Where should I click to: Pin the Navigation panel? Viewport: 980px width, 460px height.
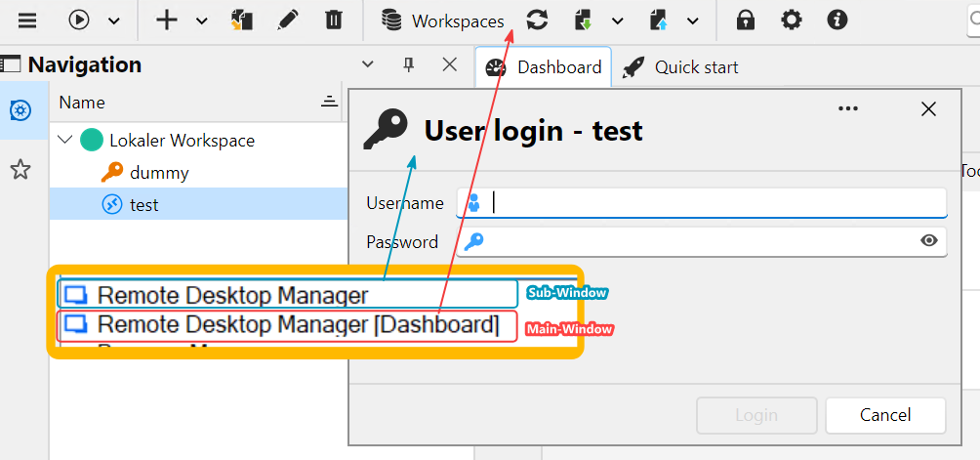tap(409, 64)
